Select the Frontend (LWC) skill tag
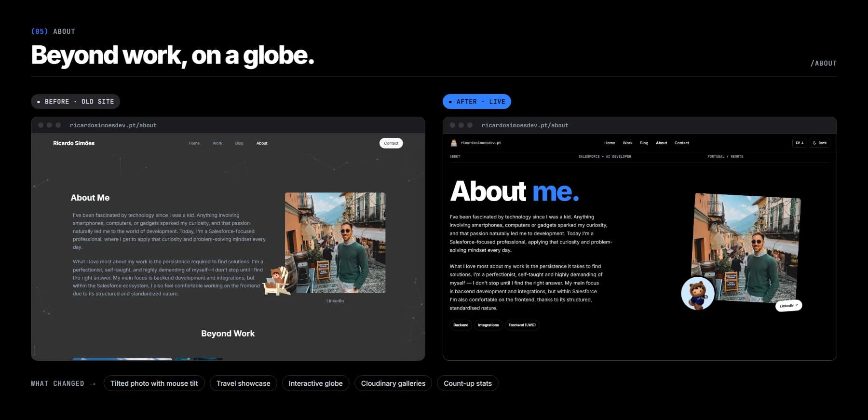 522,325
